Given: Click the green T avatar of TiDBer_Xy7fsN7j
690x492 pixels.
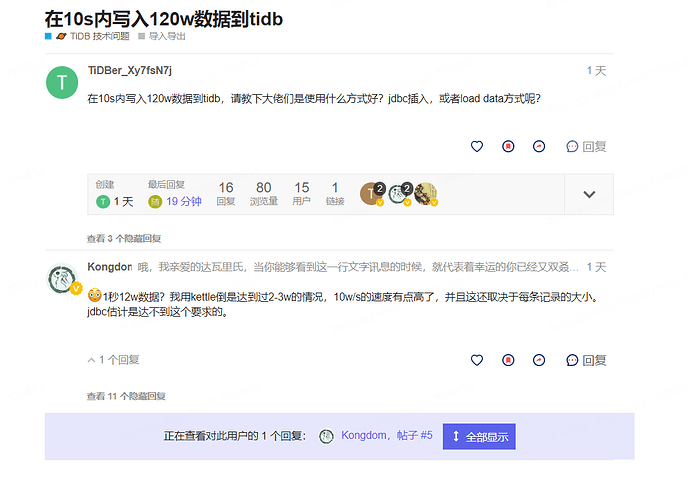Looking at the screenshot, I should pos(62,83).
